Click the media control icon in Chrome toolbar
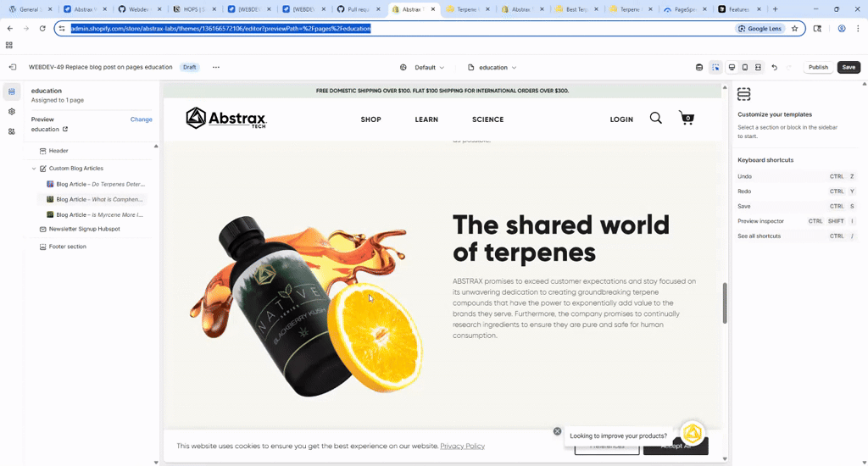This screenshot has width=868, height=466. [818, 28]
